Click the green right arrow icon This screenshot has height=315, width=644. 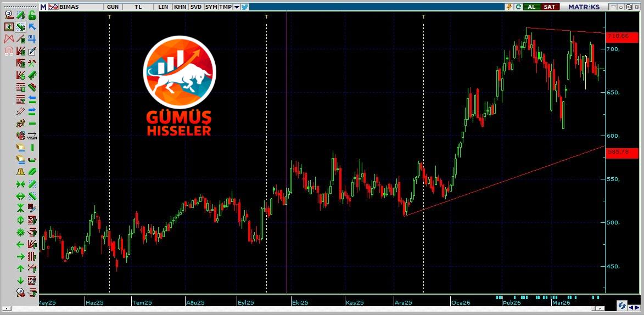pos(20,256)
